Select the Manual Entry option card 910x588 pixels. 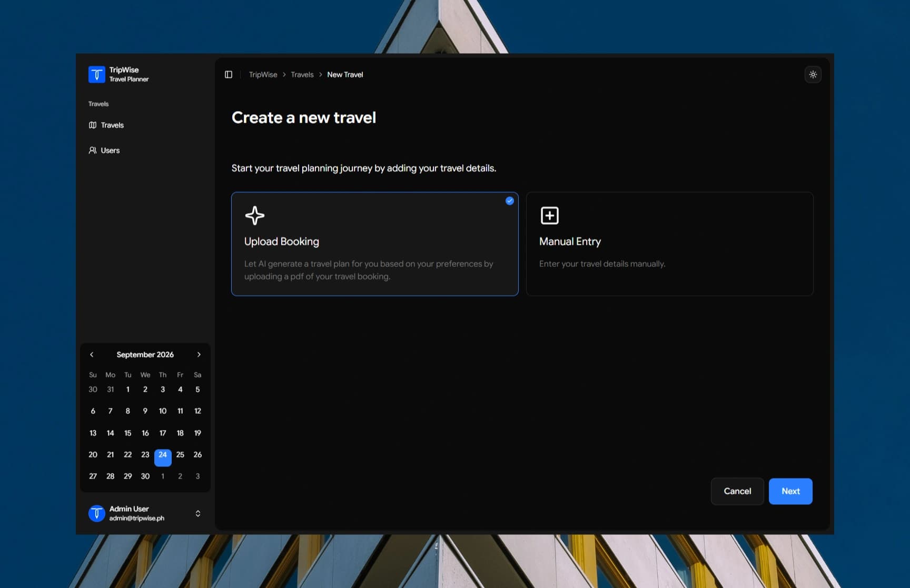click(x=669, y=244)
